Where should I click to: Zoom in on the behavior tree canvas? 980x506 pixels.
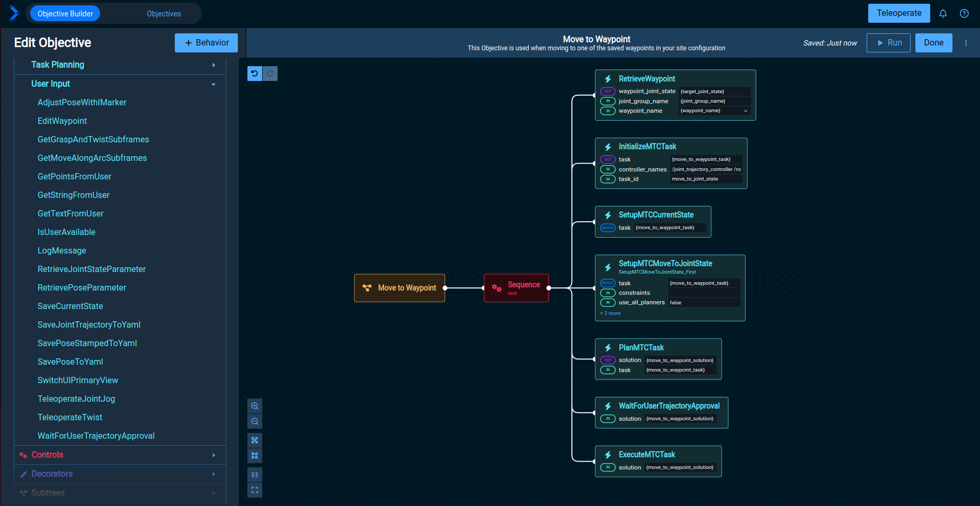[255, 406]
